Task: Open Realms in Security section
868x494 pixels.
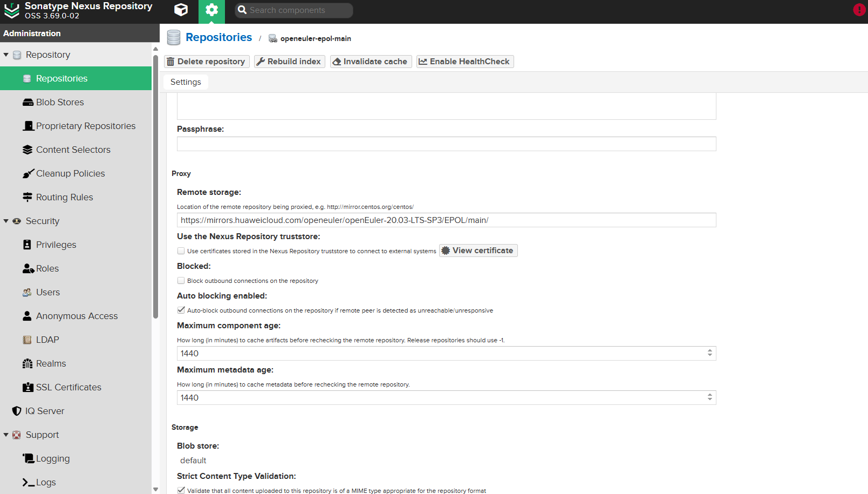Action: pyautogui.click(x=51, y=363)
